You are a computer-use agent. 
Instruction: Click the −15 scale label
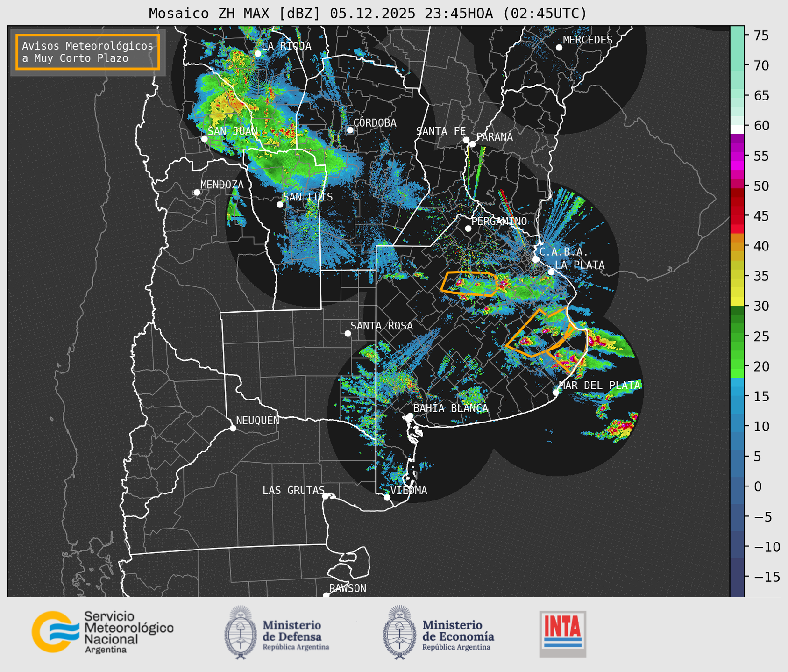pyautogui.click(x=766, y=577)
